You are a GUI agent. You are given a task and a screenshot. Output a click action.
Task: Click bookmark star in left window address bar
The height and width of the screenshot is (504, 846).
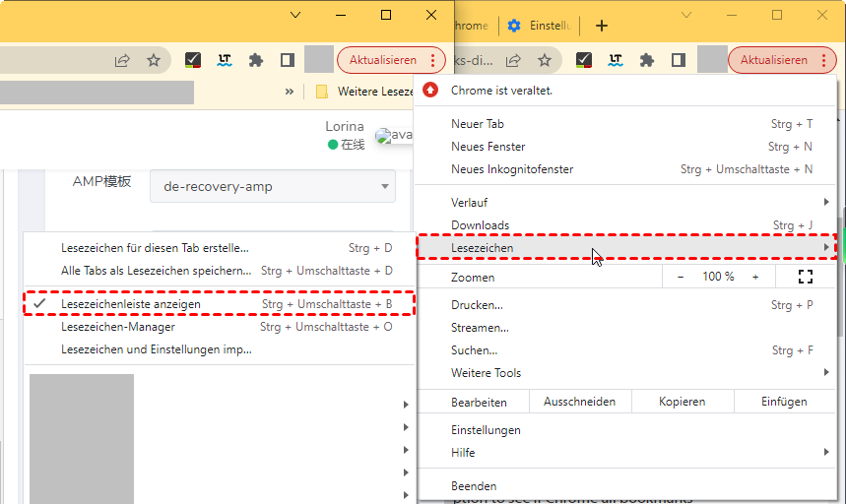tap(154, 60)
